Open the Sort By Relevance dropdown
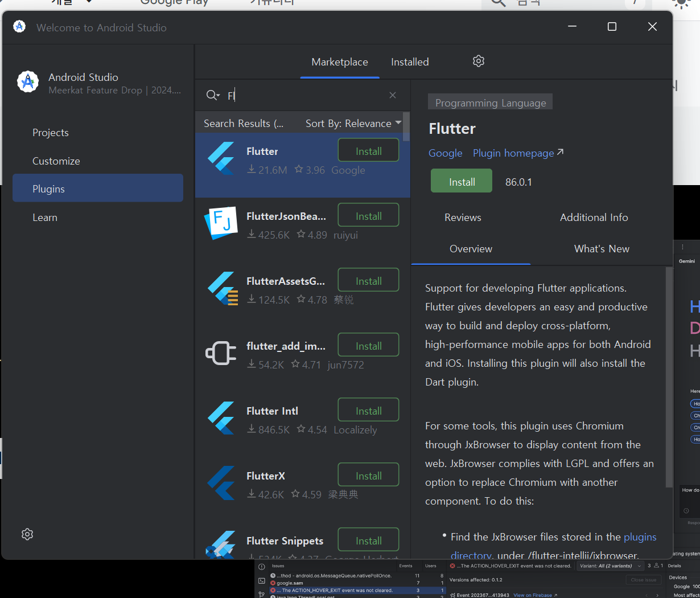This screenshot has height=598, width=700. pyautogui.click(x=353, y=123)
